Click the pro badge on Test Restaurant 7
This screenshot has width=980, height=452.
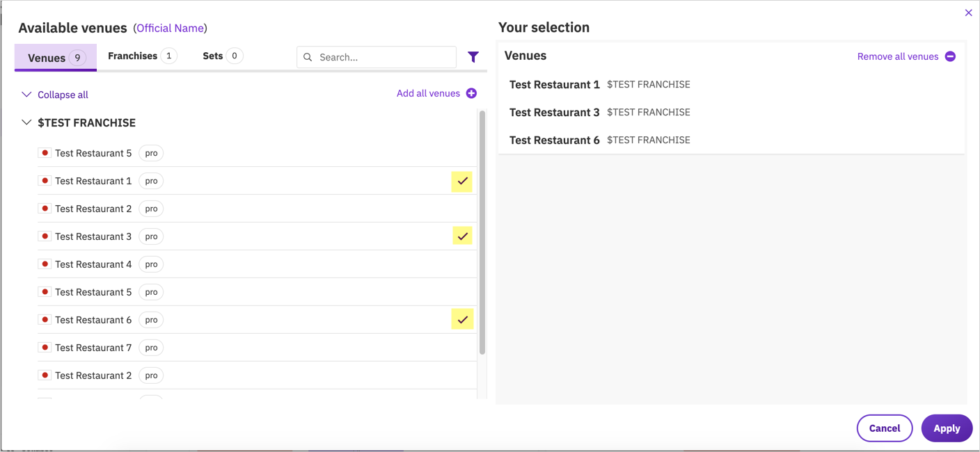tap(151, 348)
